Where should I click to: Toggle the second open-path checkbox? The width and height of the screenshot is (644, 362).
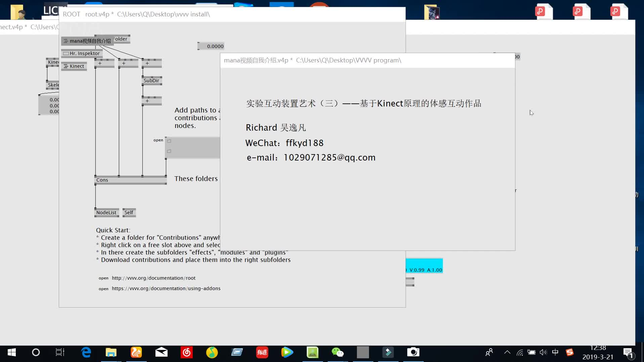(169, 151)
